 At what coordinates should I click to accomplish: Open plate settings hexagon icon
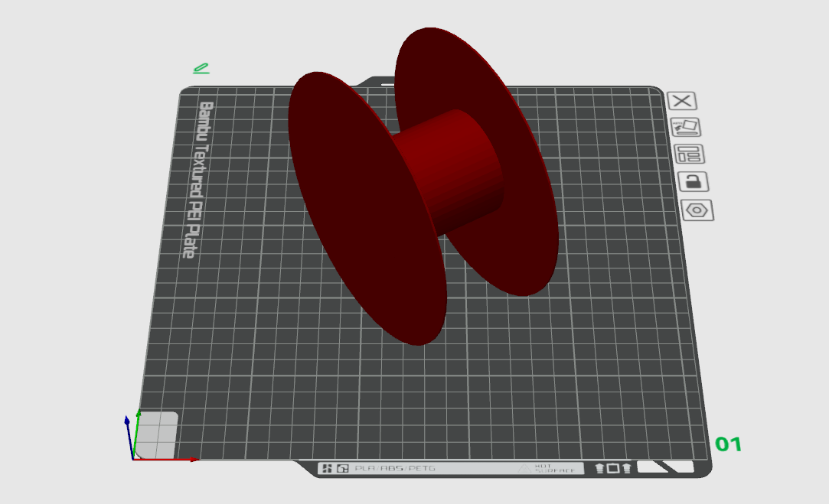coord(697,210)
